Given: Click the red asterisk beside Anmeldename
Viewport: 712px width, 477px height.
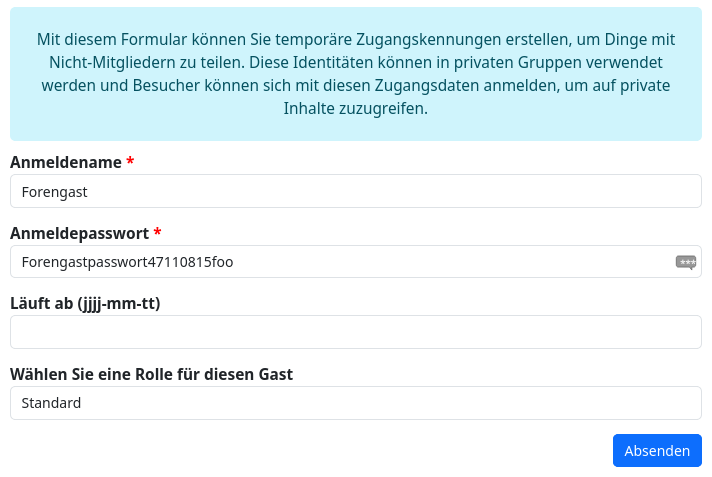Looking at the screenshot, I should pos(130,162).
